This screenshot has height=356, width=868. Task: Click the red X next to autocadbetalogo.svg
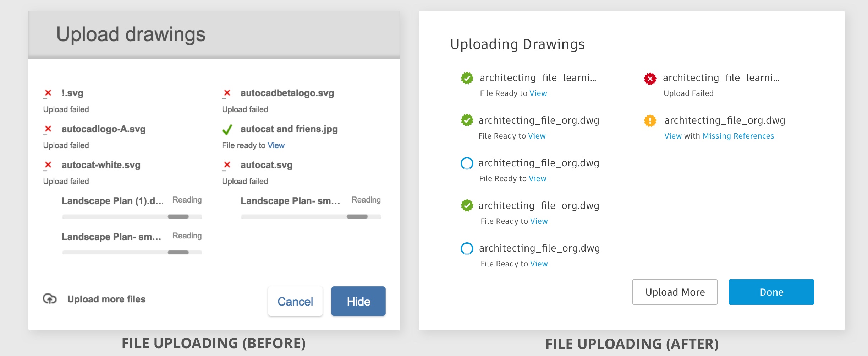click(x=227, y=93)
